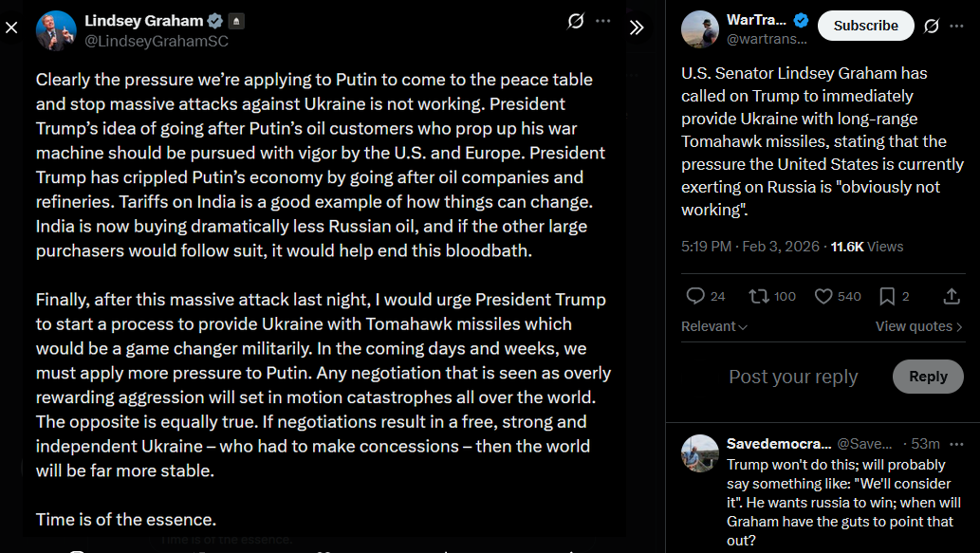980x553 pixels.
Task: Share the post via share icon
Action: (x=952, y=296)
